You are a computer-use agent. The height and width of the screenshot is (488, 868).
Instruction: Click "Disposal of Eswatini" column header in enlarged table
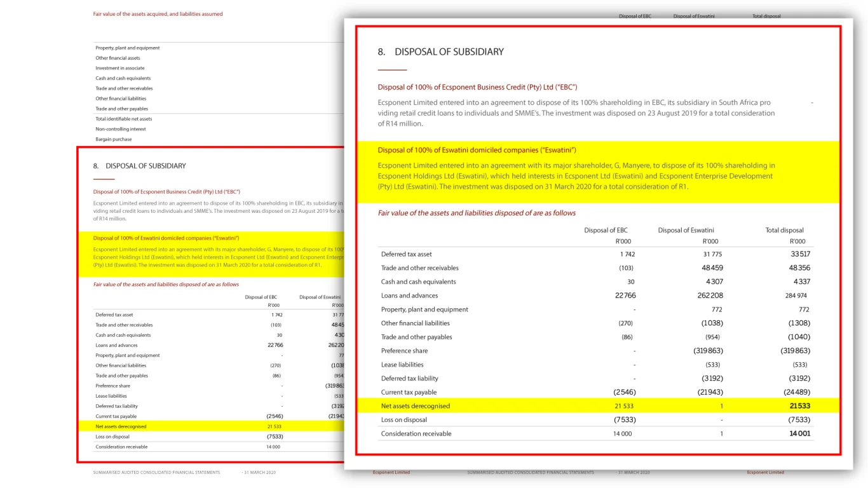click(x=686, y=230)
